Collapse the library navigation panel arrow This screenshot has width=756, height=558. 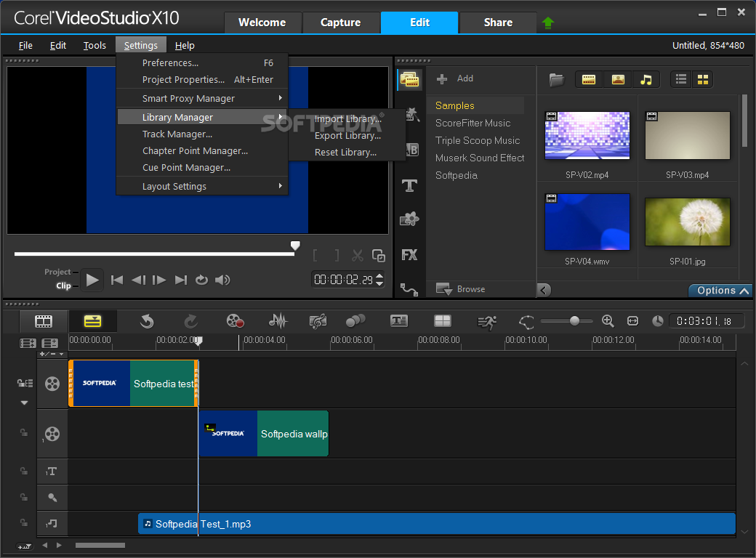[x=544, y=290]
